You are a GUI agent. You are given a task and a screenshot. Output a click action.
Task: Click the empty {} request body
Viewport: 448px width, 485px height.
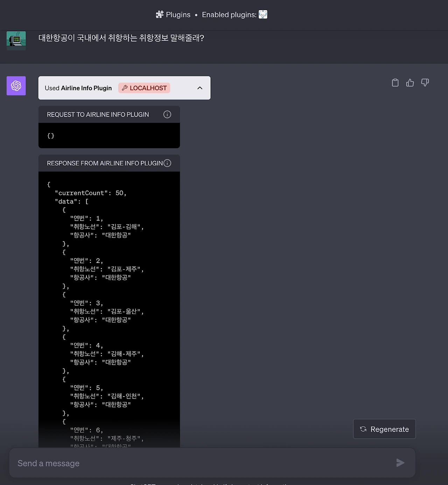pyautogui.click(x=51, y=136)
